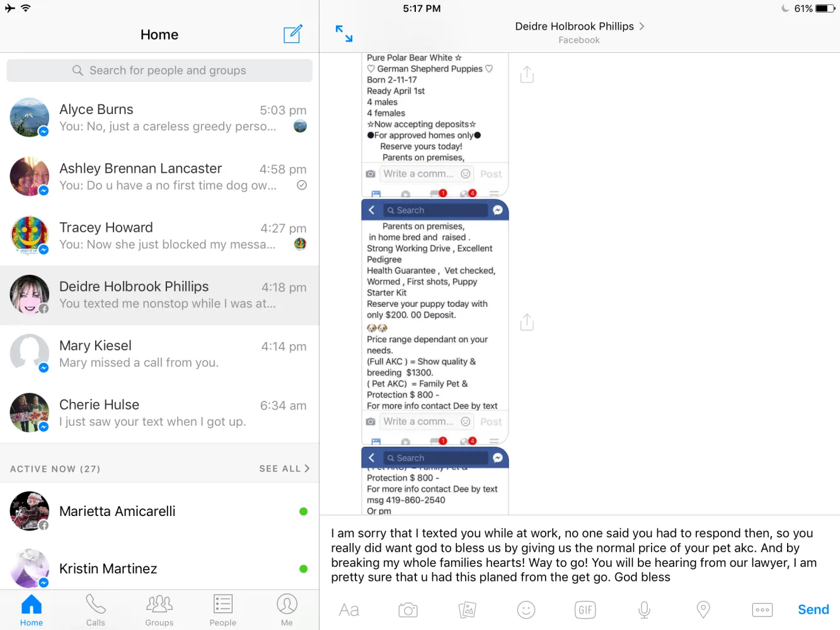The image size is (840, 630).
Task: Tap the Wi-Fi status icon
Action: 26,8
